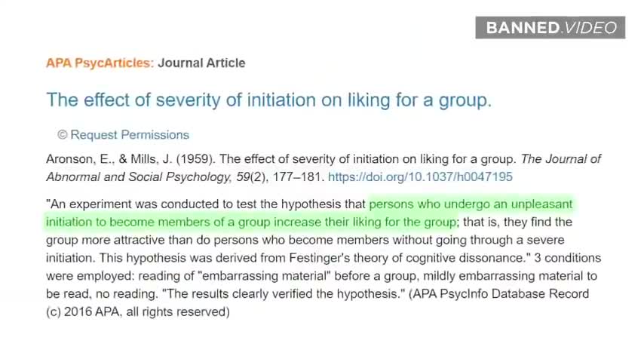This screenshot has width=644, height=362.
Task: Click the copyright symbol beside Request Permissions
Action: 63,135
